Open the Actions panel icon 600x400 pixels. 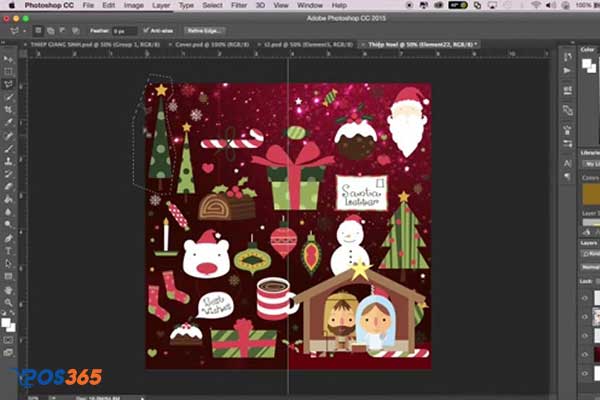567,71
